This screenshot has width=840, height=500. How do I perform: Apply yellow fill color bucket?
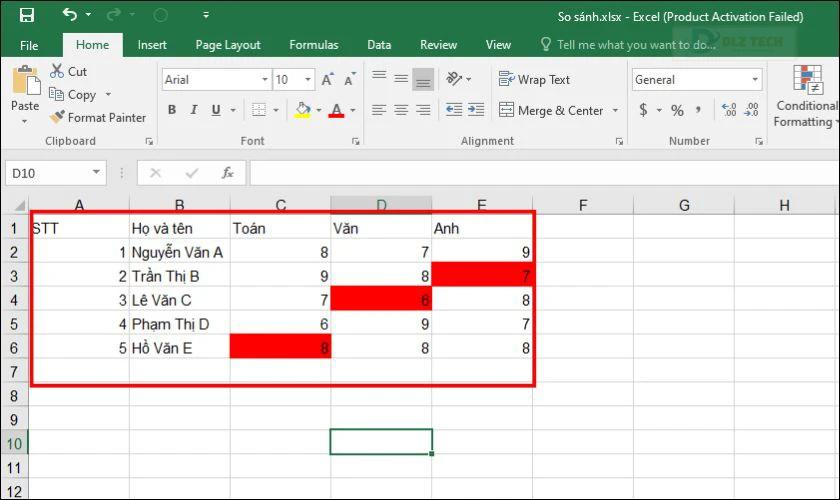(303, 110)
